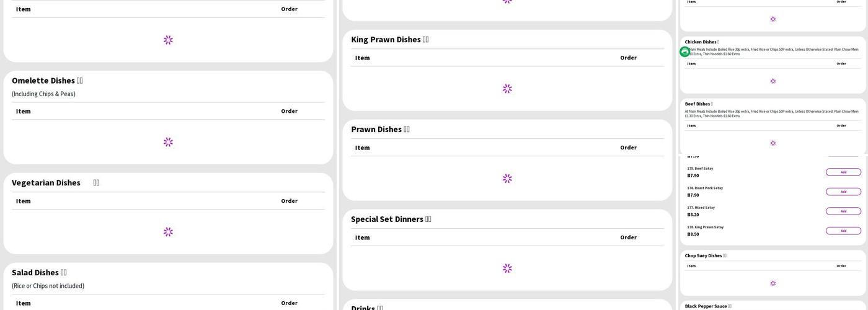The image size is (868, 310).
Task: Toggle the Chicken Dishes section icon
Action: 719,42
